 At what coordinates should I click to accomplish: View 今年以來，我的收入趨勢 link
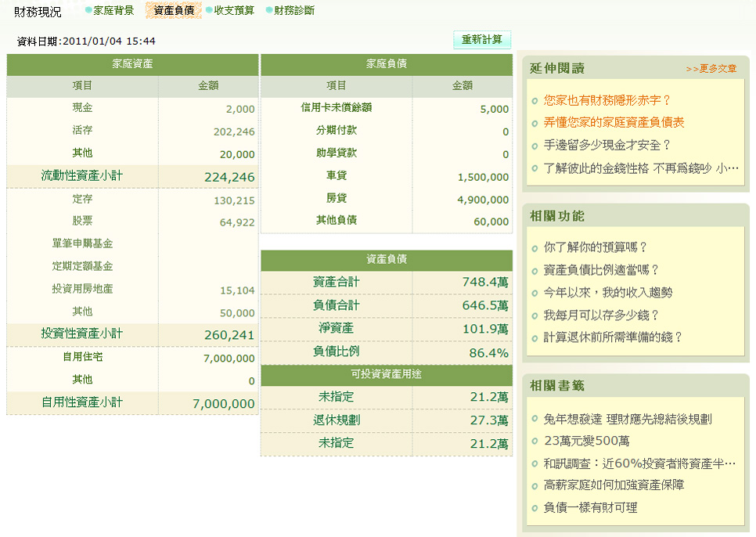tap(607, 293)
